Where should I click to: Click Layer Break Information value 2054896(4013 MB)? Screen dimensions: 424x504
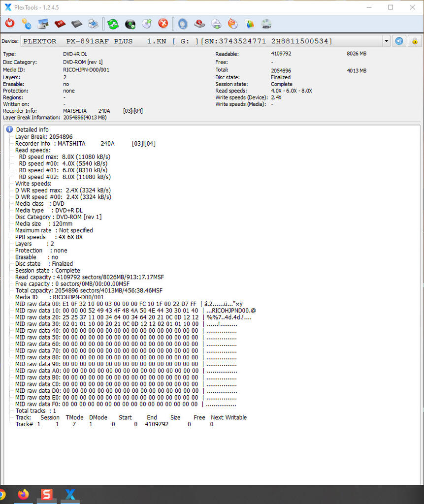(x=85, y=118)
